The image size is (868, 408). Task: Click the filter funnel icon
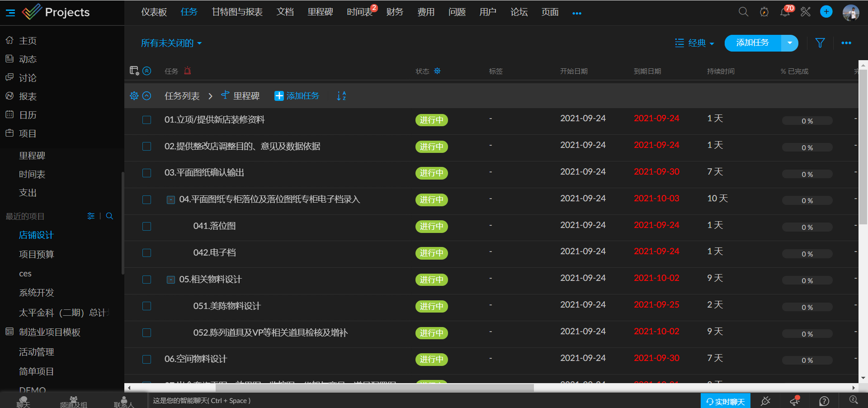click(820, 43)
